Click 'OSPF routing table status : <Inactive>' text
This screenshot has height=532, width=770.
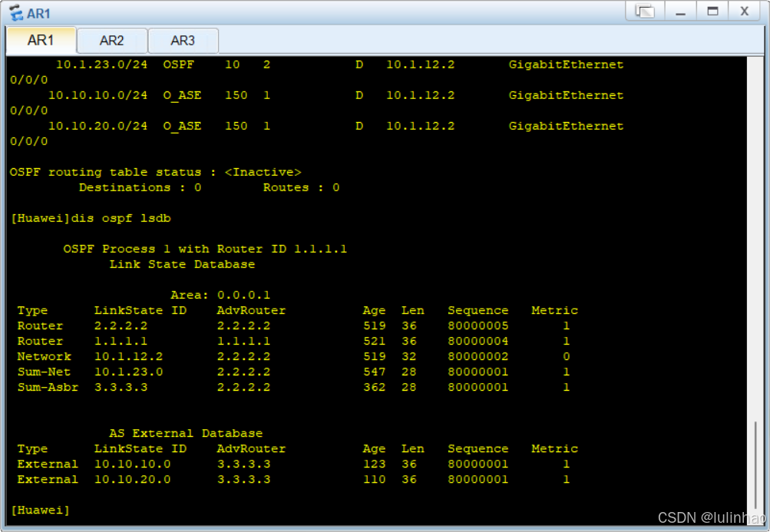point(155,172)
